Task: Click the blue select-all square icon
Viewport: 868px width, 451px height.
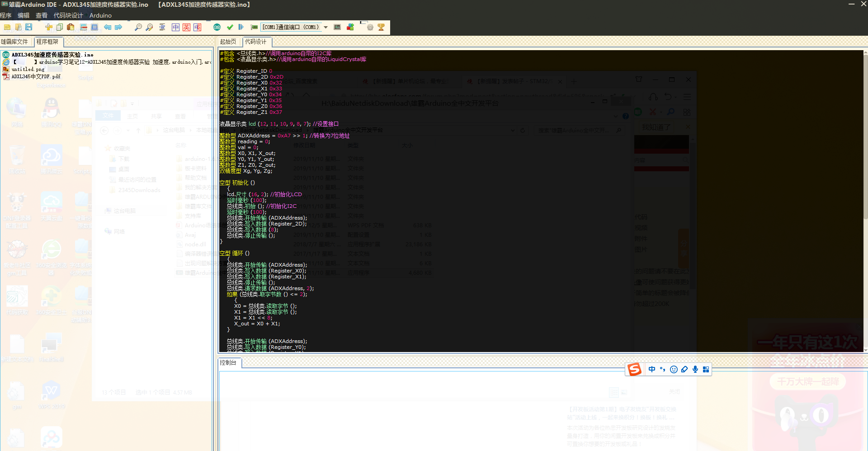Action: tap(94, 27)
